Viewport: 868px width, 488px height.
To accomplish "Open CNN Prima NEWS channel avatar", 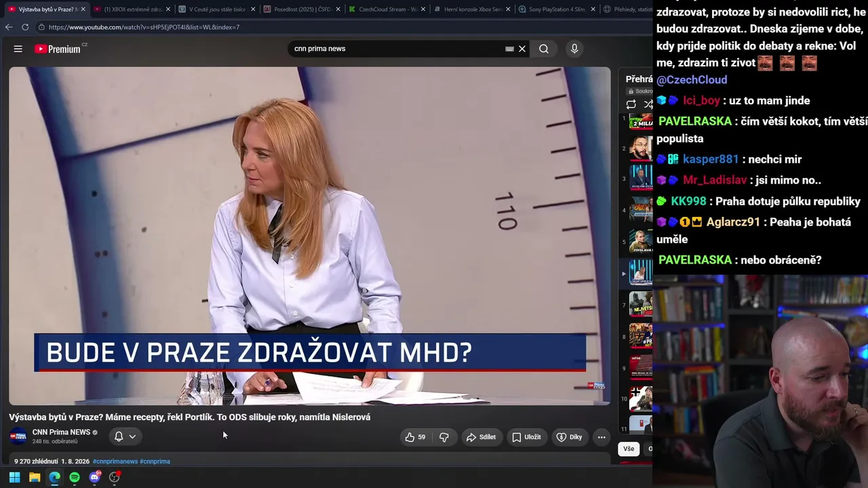I will 18,436.
